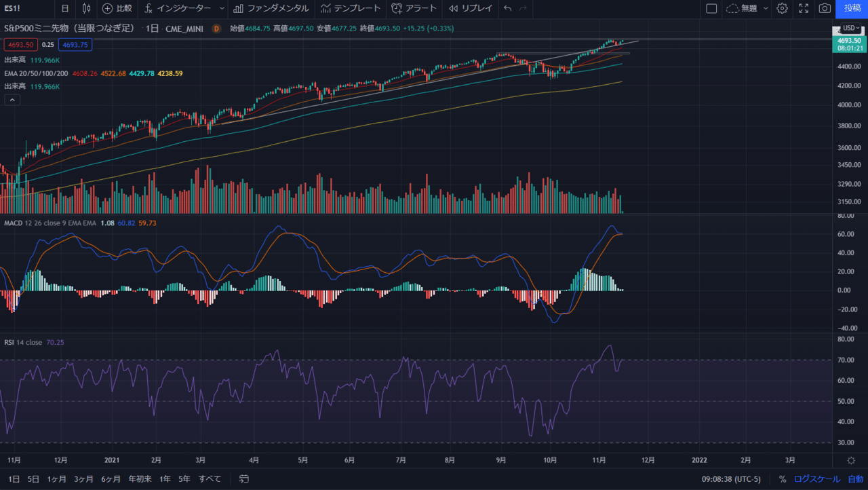This screenshot has height=490, width=868.
Task: Undo the last chart action
Action: [507, 8]
